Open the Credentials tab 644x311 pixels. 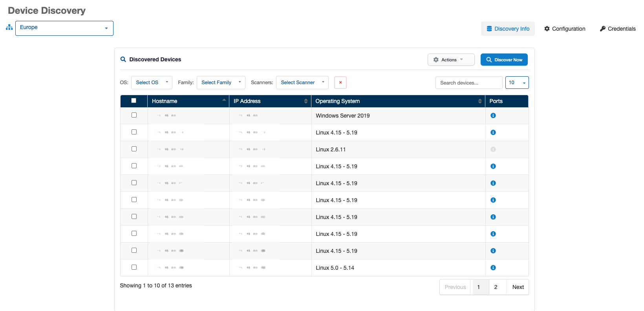click(x=618, y=29)
